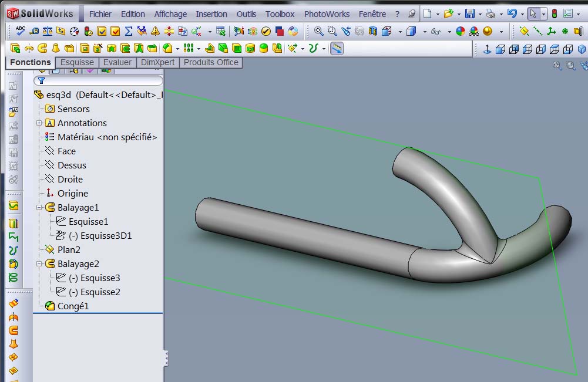
Task: Select the Lofted Boss toolbar icon
Action: pyautogui.click(x=56, y=48)
